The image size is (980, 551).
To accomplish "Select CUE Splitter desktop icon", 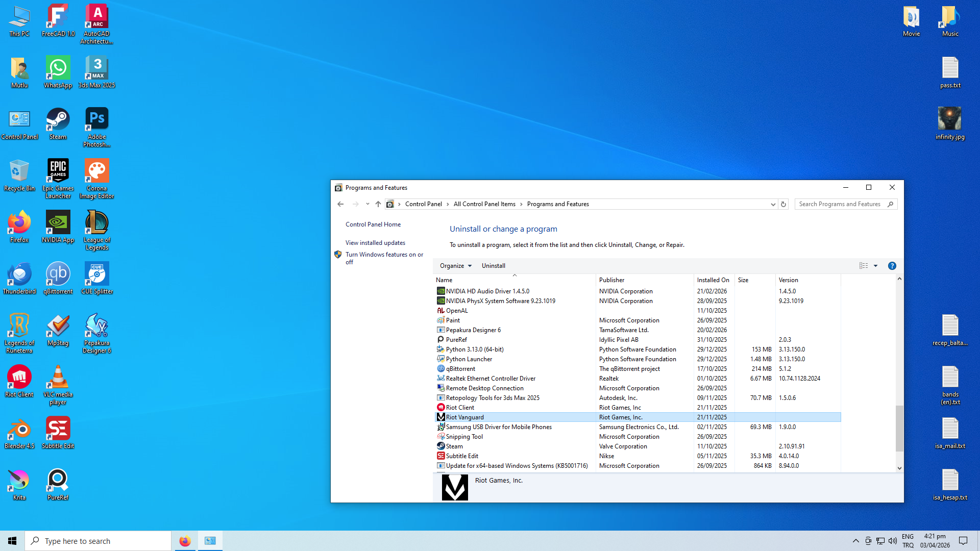I will 96,279.
